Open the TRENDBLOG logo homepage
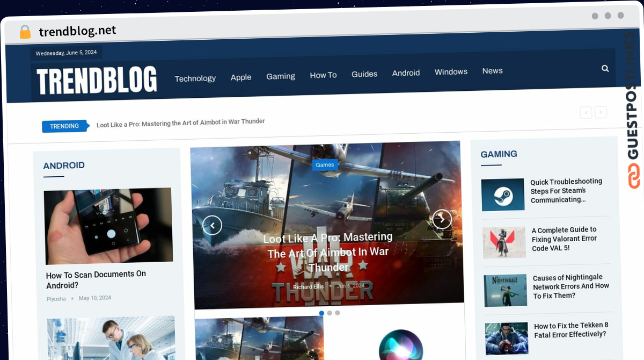 (97, 81)
